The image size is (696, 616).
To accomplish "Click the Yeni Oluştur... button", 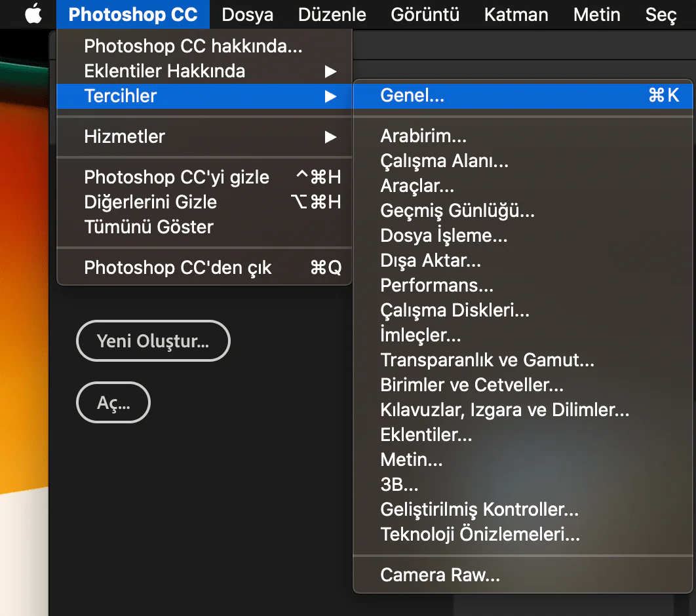I will coord(153,341).
